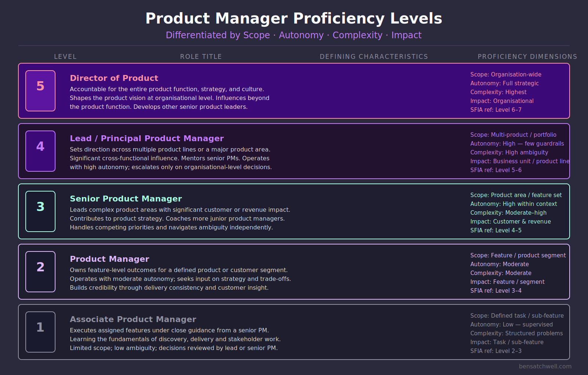Image resolution: width=588 pixels, height=375 pixels.
Task: Click 'SFIA ref: Level 3–4'
Action: [x=496, y=291]
